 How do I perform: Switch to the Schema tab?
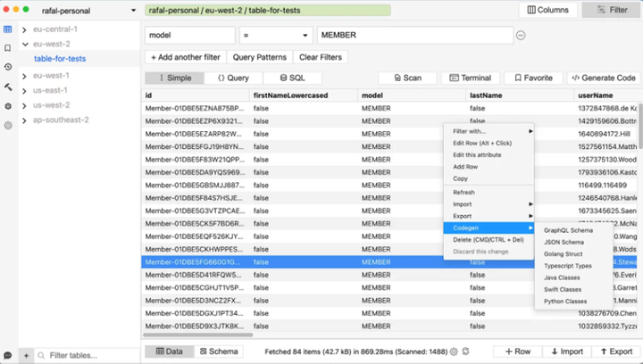[x=219, y=352]
